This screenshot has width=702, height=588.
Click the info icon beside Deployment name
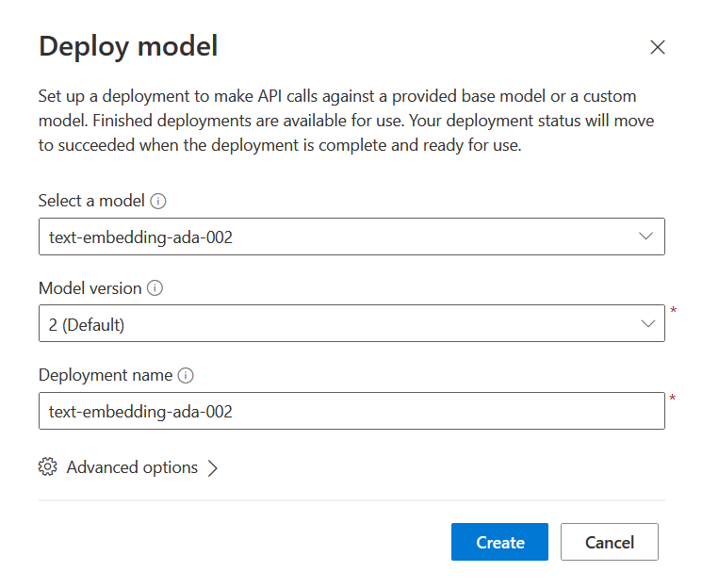186,375
